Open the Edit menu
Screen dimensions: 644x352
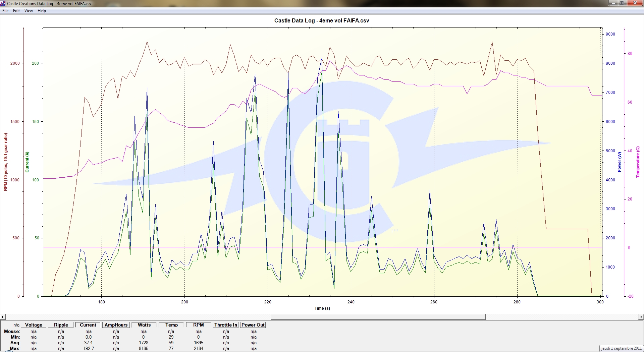click(16, 11)
